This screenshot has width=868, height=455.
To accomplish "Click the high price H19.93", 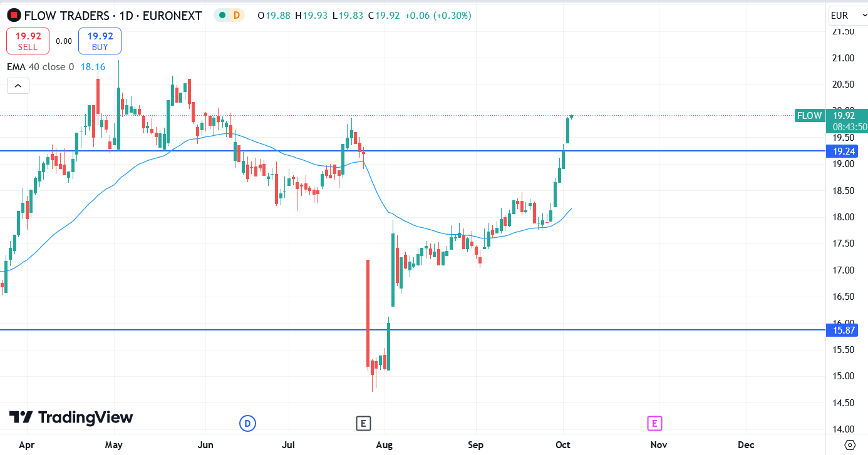I will coord(312,16).
